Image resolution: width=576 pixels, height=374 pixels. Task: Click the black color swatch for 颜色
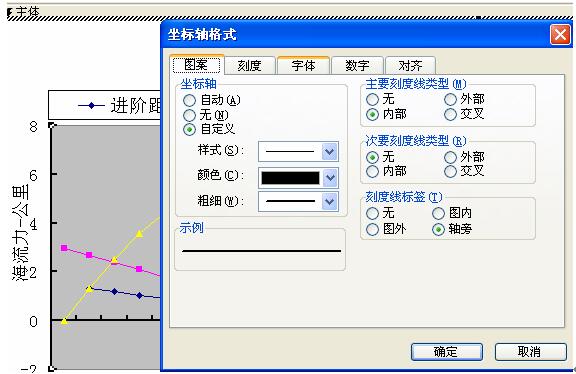click(290, 178)
